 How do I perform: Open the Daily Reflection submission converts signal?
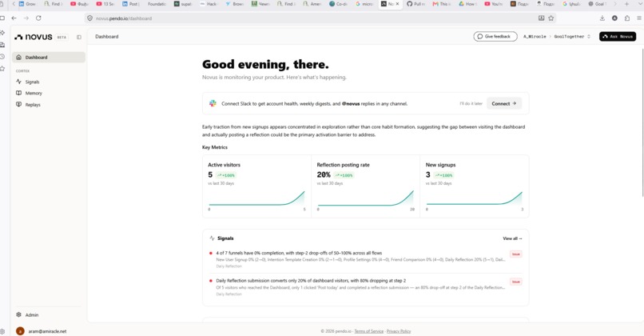pyautogui.click(x=365, y=287)
